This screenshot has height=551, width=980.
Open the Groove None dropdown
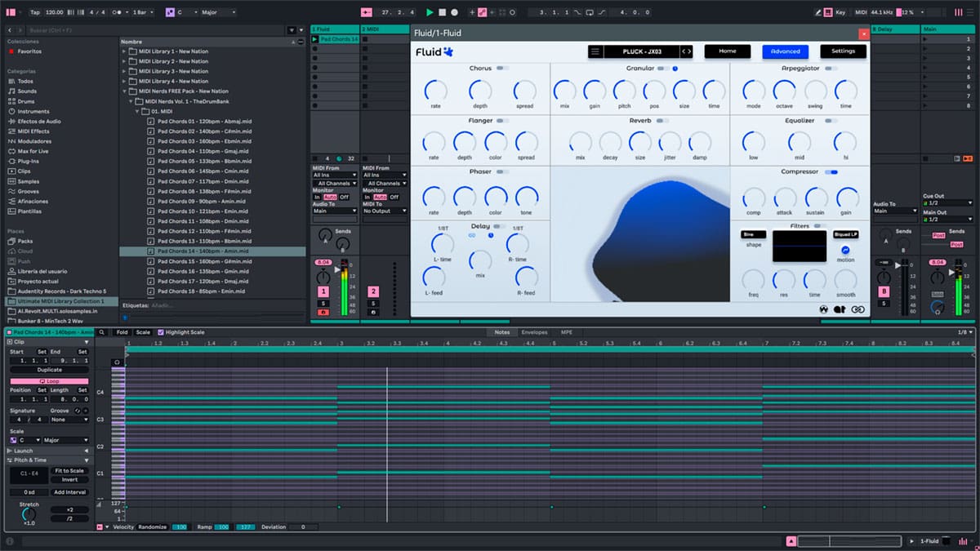coord(69,420)
